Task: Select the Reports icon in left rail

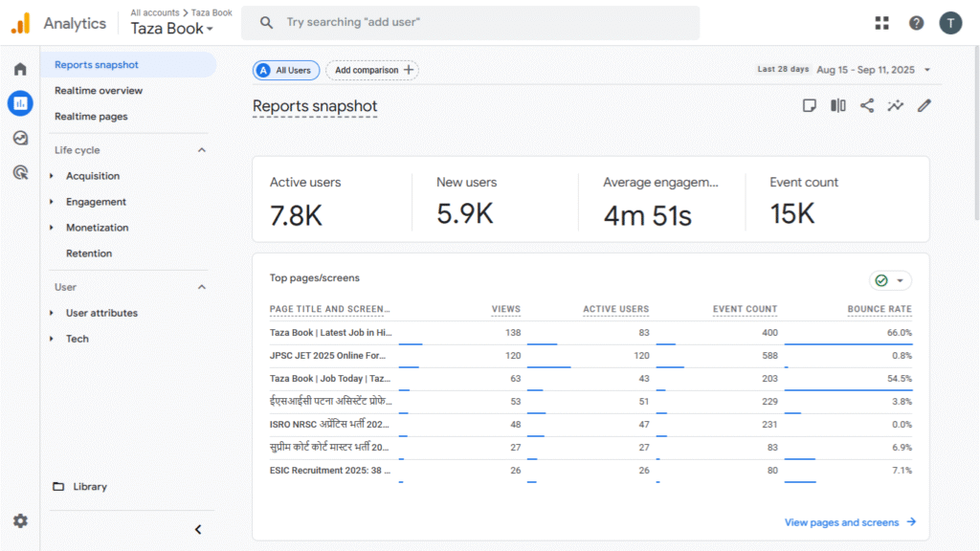Action: tap(20, 103)
